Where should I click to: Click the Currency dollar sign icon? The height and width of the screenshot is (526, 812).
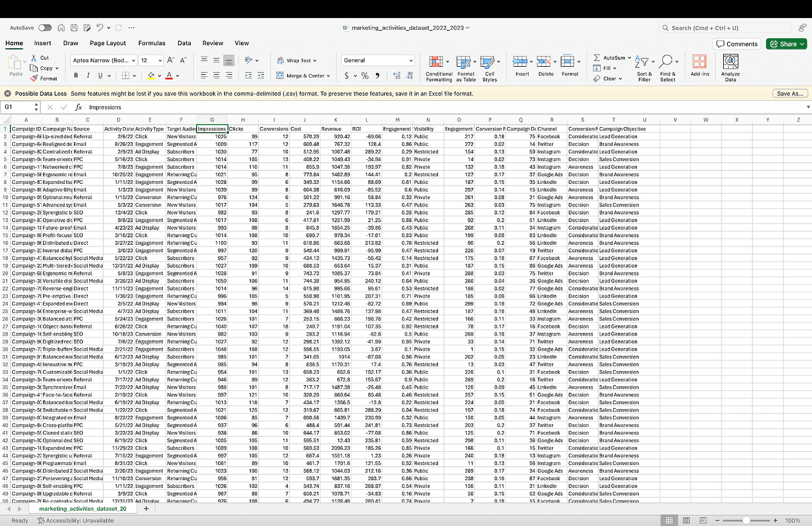347,75
